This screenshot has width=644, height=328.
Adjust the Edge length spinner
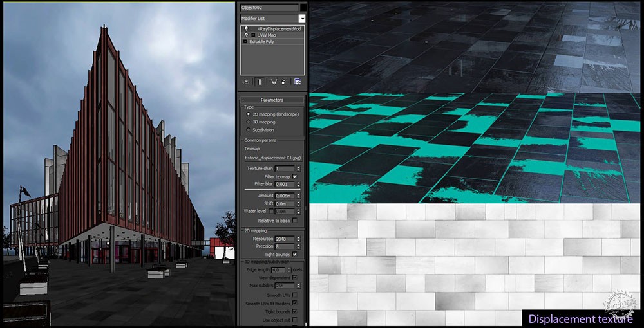(289, 269)
